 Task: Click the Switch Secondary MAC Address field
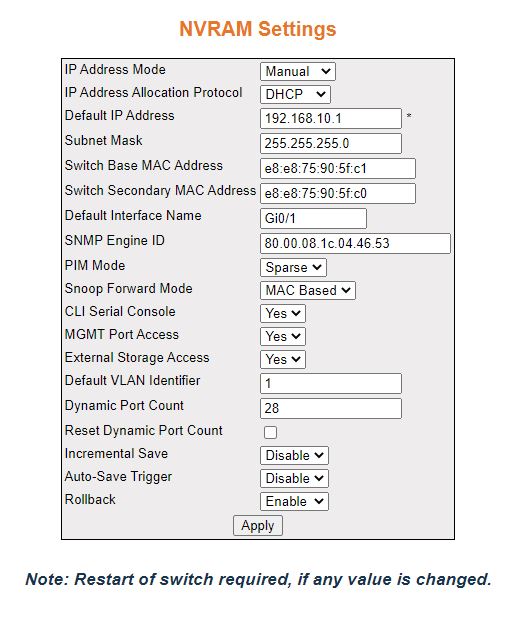pyautogui.click(x=338, y=193)
